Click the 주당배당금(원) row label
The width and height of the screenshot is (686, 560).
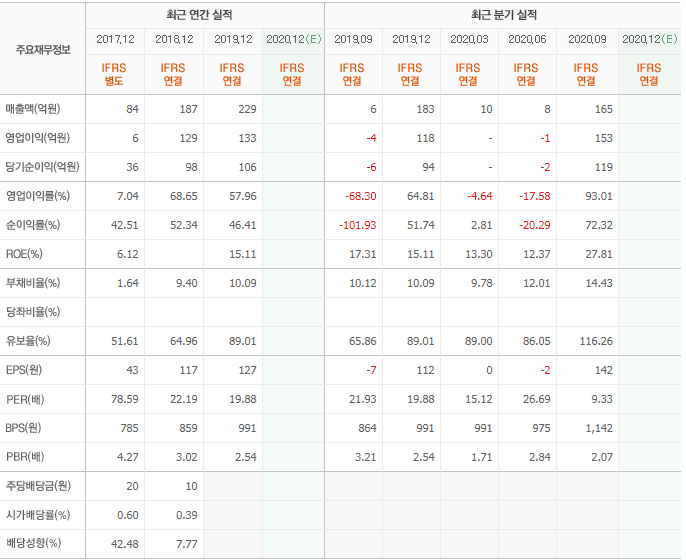point(38,486)
